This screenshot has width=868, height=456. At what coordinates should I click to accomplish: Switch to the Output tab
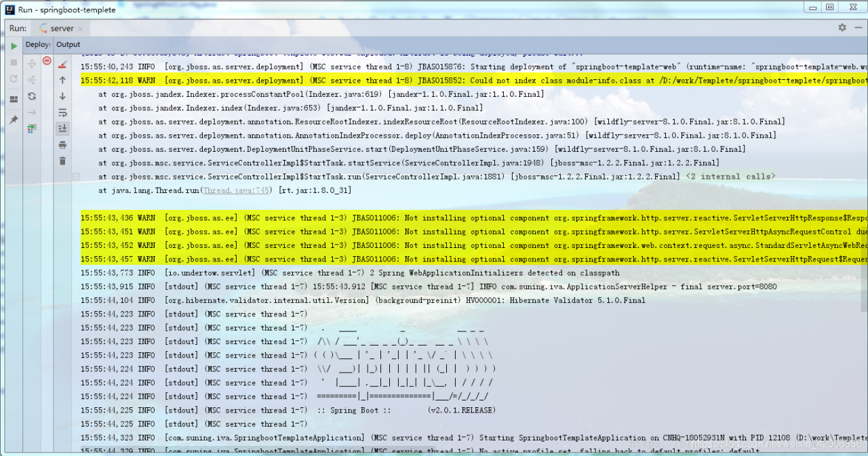pos(68,45)
